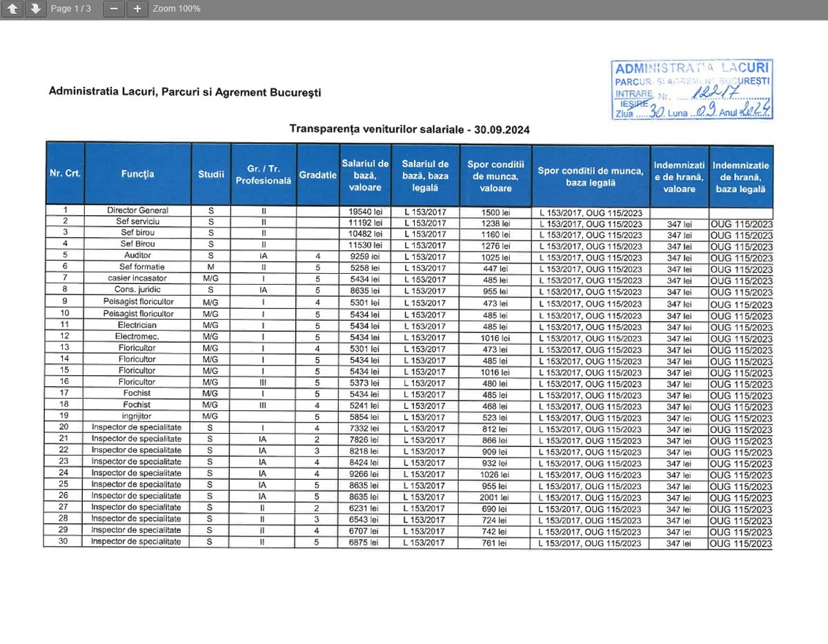Click the base salary '5373 lei'
The width and height of the screenshot is (828, 644).
pos(365,383)
